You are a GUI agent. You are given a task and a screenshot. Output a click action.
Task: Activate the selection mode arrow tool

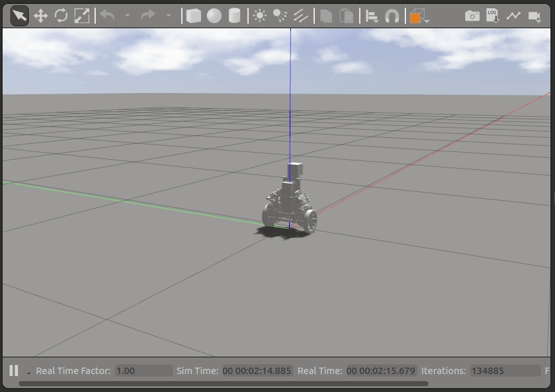pos(19,16)
